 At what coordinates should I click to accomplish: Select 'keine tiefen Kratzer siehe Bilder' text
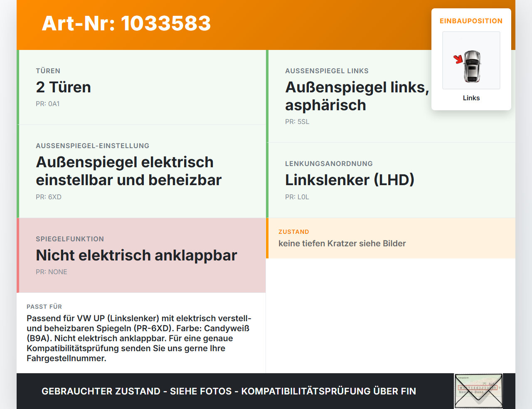[x=342, y=243]
